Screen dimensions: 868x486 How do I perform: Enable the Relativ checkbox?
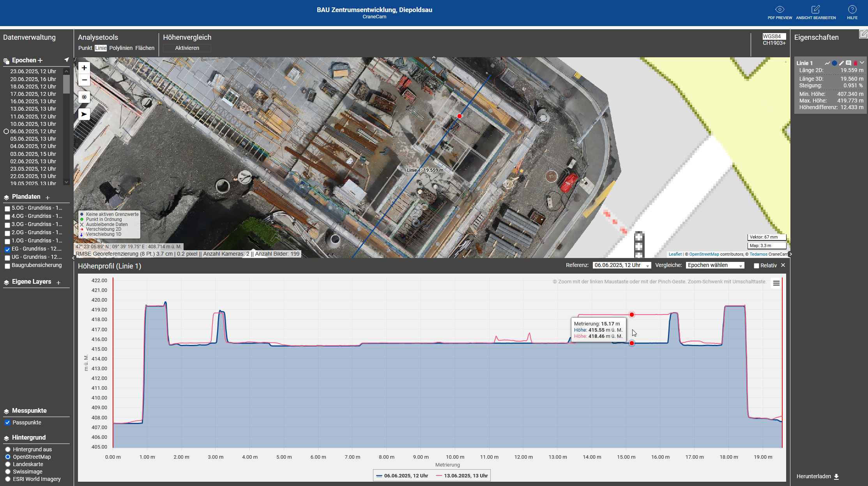pyautogui.click(x=757, y=266)
